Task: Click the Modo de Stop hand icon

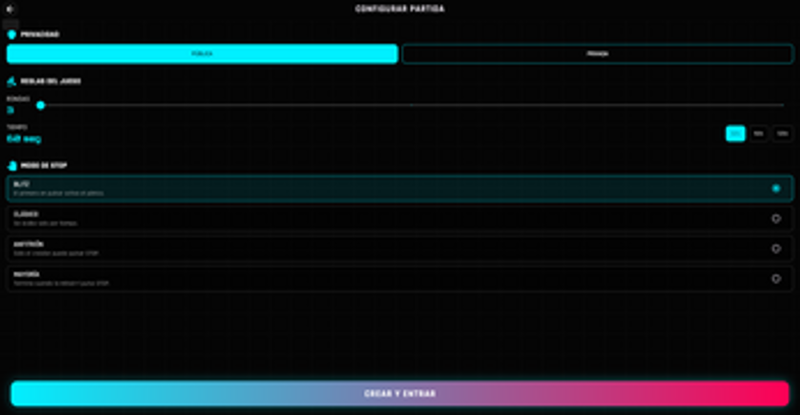Action: point(12,166)
